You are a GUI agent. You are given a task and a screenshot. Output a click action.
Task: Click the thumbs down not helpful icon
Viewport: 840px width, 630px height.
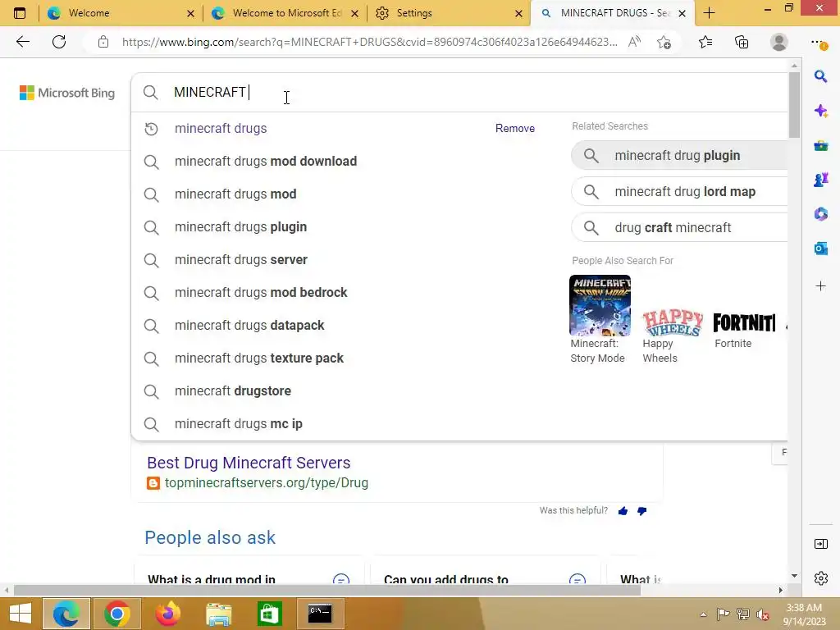(x=641, y=511)
